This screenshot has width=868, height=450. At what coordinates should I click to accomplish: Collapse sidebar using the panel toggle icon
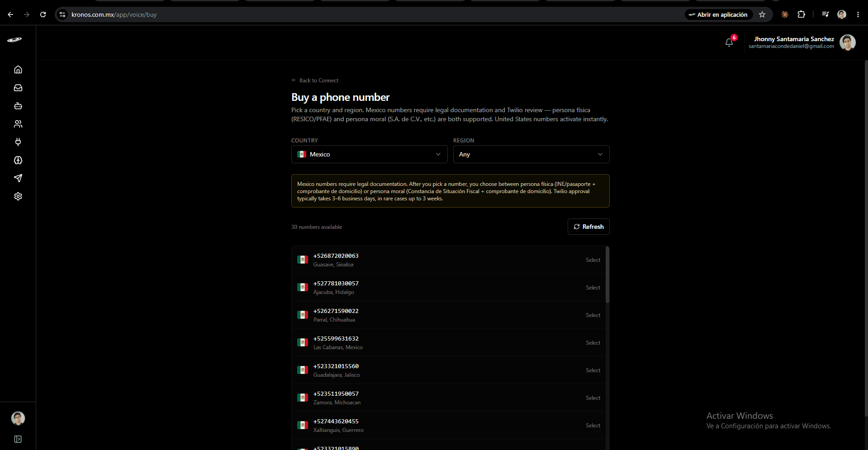(18, 439)
